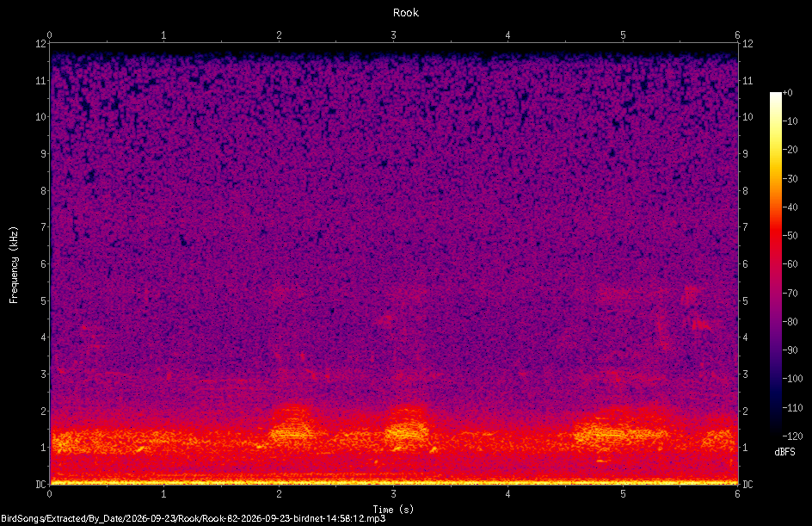Select the "-80" color scale value
This screenshot has height=526, width=812.
pos(790,322)
